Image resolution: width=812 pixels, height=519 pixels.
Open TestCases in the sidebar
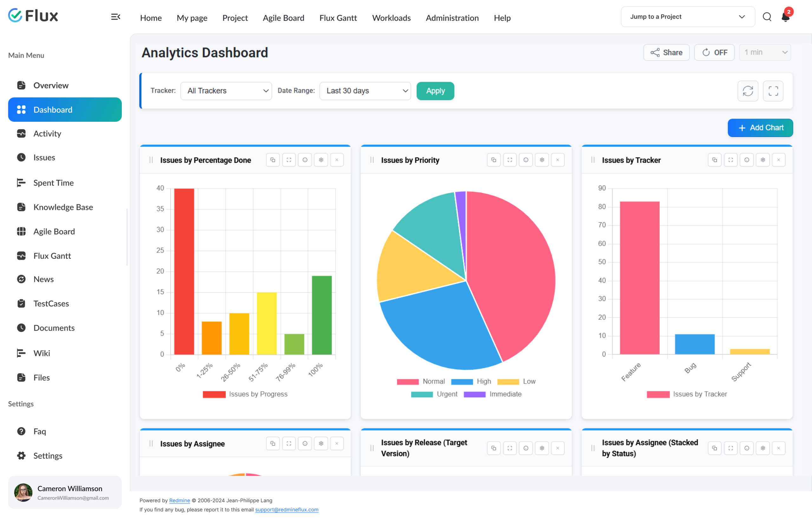tap(65, 303)
